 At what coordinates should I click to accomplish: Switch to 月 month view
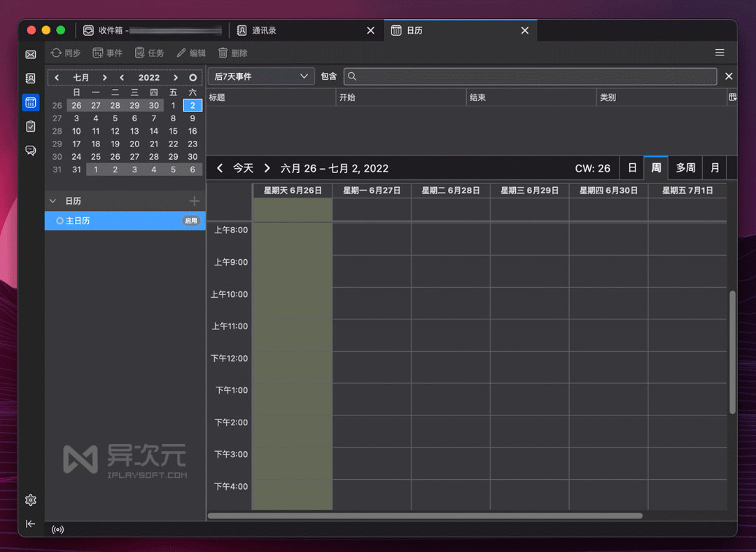click(715, 168)
